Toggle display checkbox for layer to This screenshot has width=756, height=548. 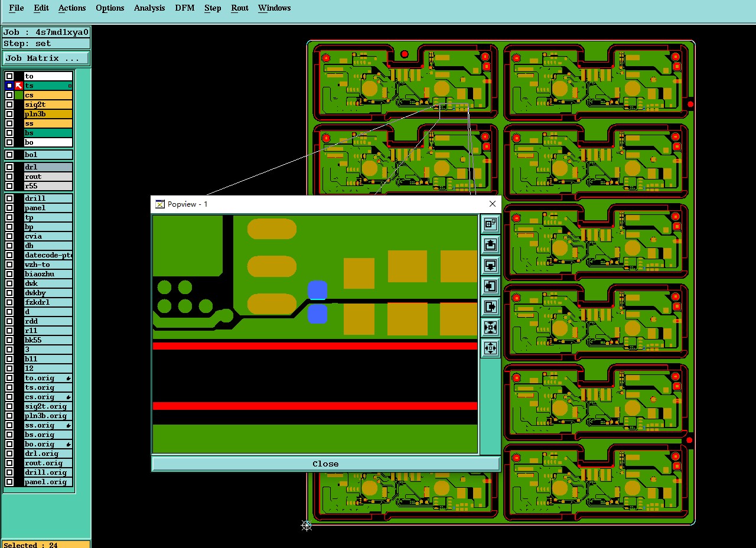[x=9, y=76]
